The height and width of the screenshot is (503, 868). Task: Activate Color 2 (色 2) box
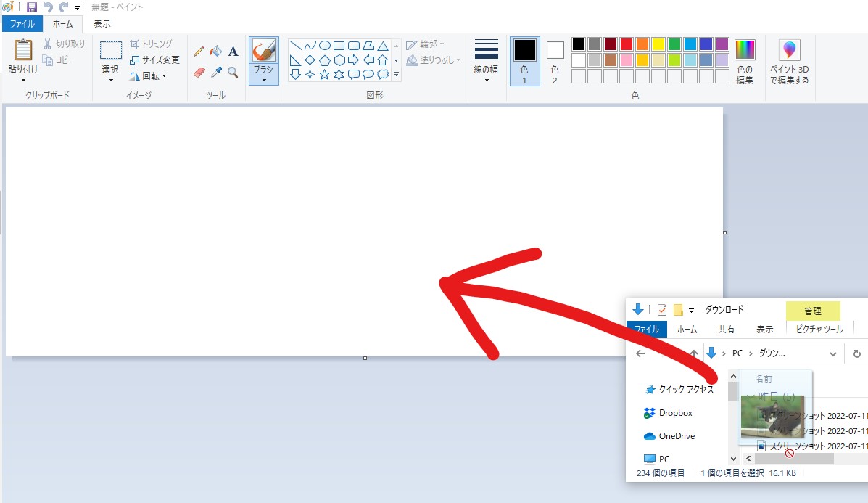(x=555, y=62)
